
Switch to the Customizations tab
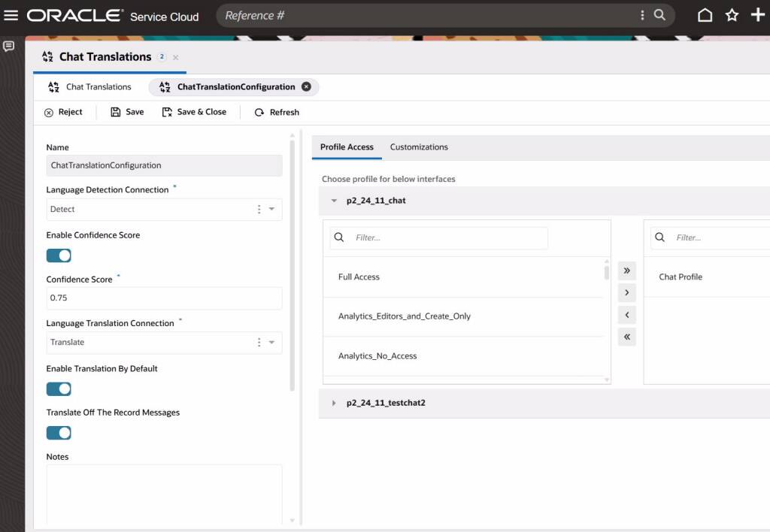pyautogui.click(x=419, y=147)
